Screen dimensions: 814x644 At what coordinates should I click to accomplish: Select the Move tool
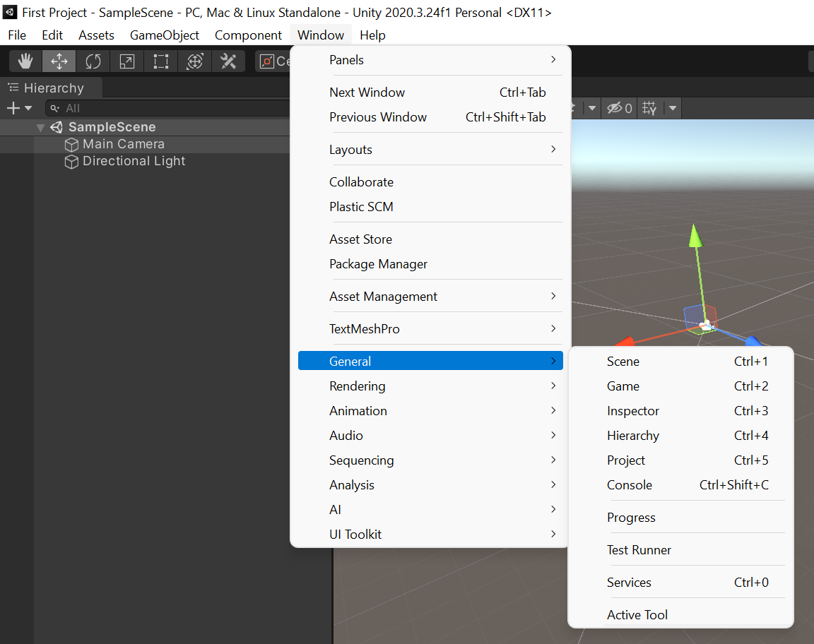pyautogui.click(x=59, y=61)
